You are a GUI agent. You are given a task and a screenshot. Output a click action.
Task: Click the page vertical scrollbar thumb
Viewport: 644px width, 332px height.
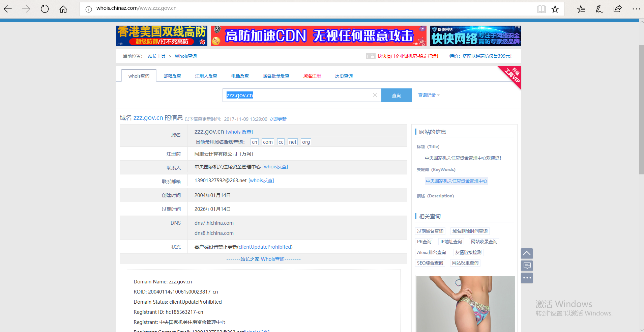(641, 110)
